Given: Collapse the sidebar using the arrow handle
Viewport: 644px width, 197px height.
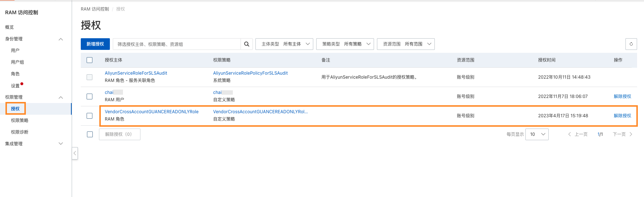Looking at the screenshot, I should point(75,153).
